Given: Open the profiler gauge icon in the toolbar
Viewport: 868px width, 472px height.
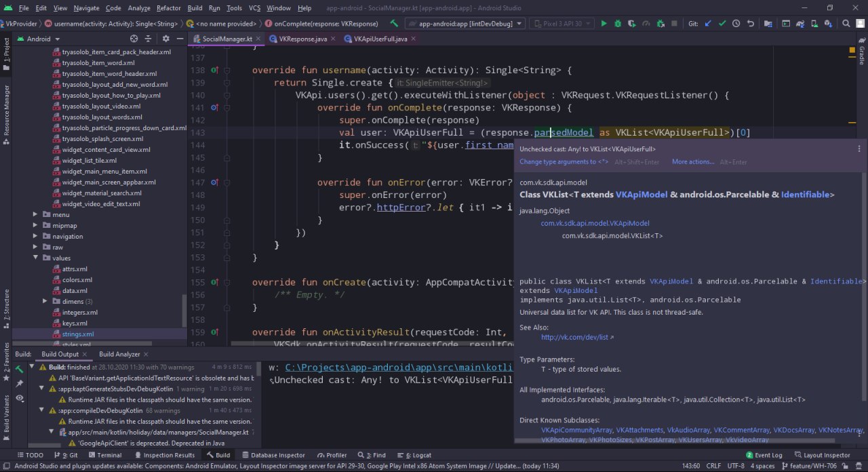Looking at the screenshot, I should [x=646, y=24].
